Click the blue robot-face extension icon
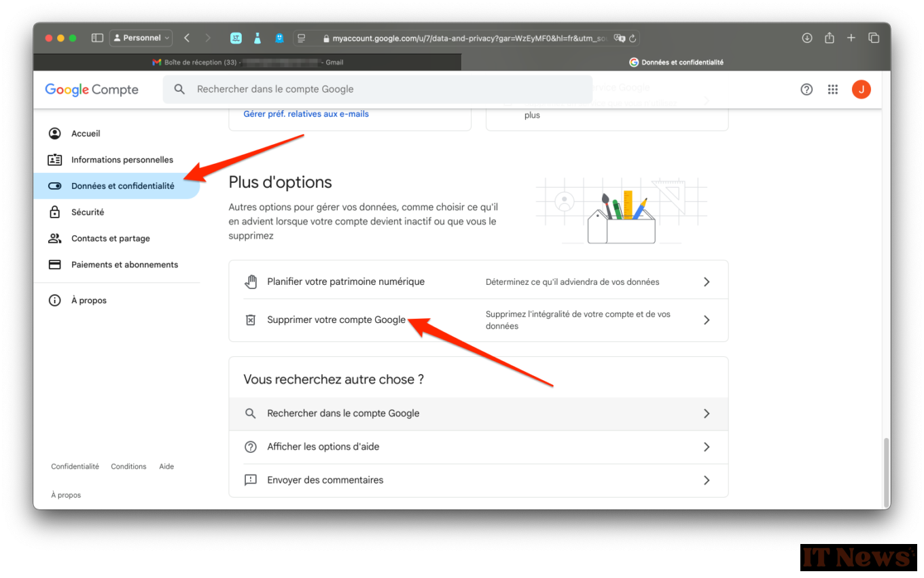This screenshot has width=924, height=578. point(279,38)
